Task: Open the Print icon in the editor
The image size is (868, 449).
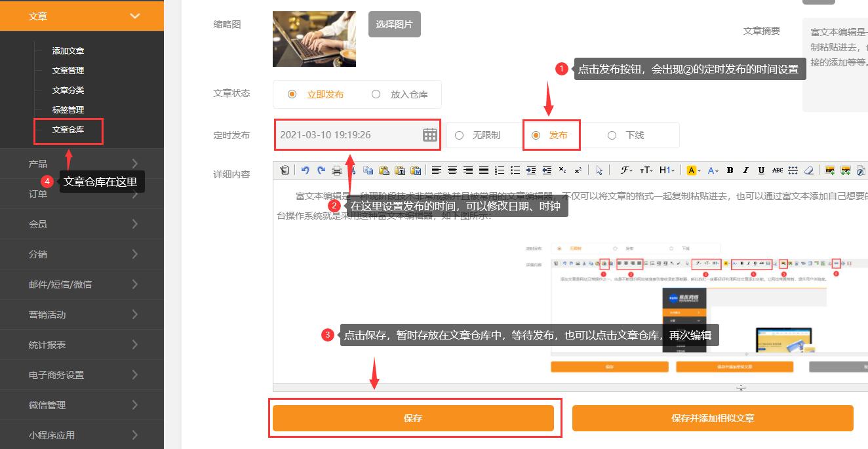Action: tap(337, 170)
